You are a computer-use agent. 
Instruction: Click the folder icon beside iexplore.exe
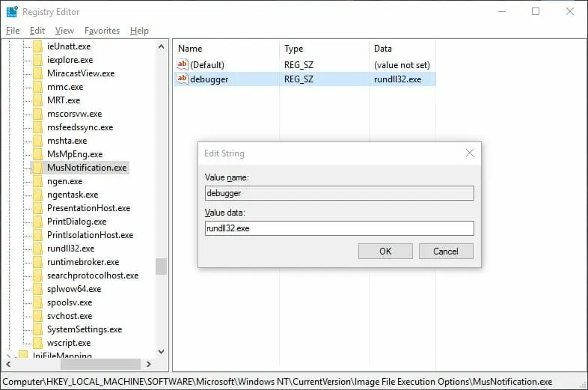tap(37, 60)
